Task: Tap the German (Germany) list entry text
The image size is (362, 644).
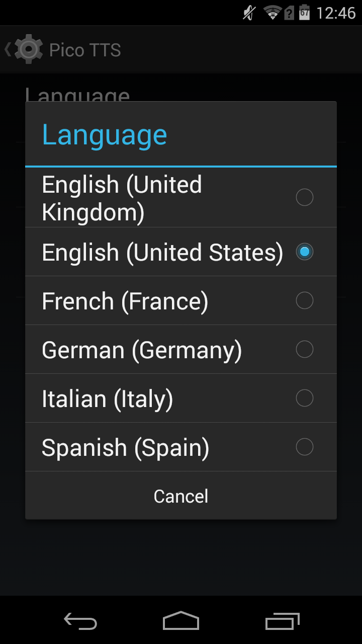Action: click(x=141, y=350)
